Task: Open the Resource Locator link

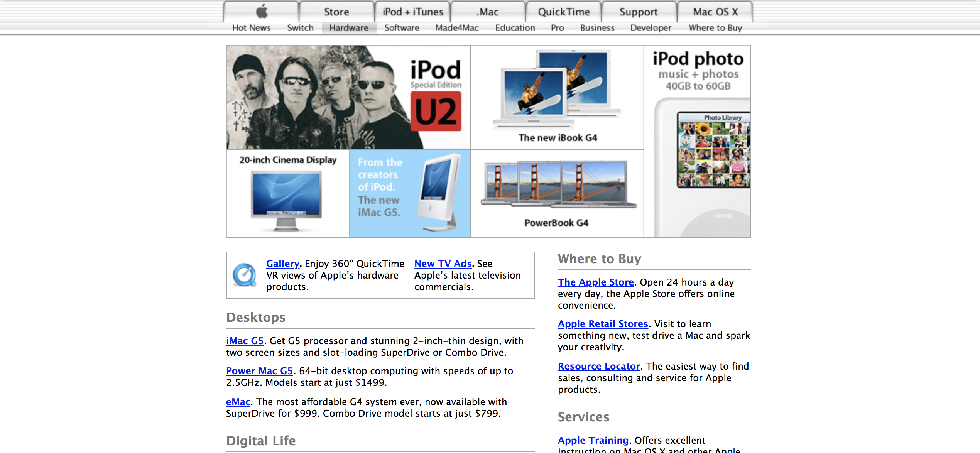Action: point(598,366)
